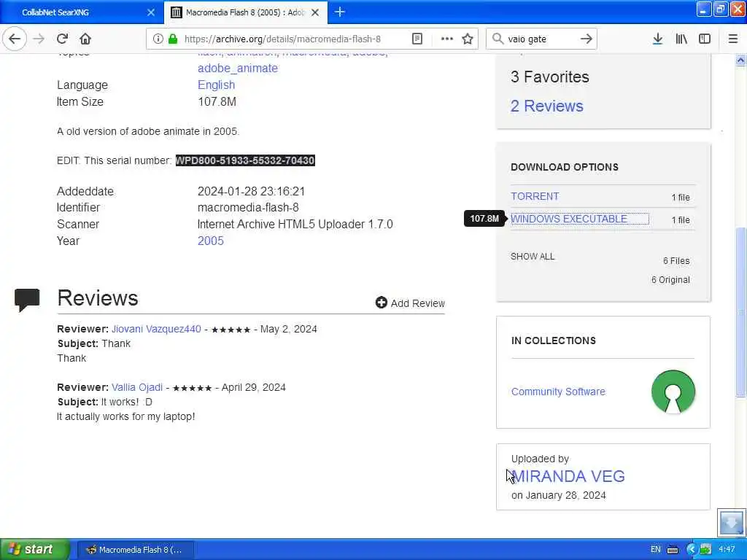Open the 2005 year link
747x560 pixels.
coord(211,241)
